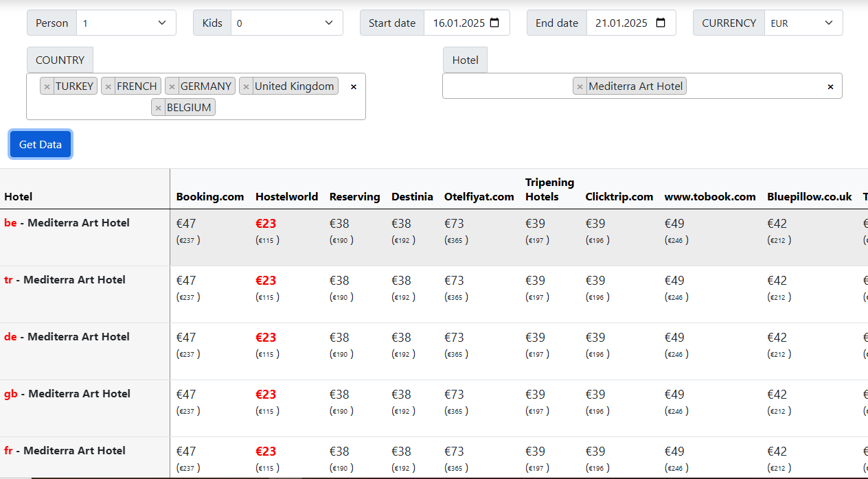
Task: Click the Otelfiyat.com column header
Action: pos(479,197)
